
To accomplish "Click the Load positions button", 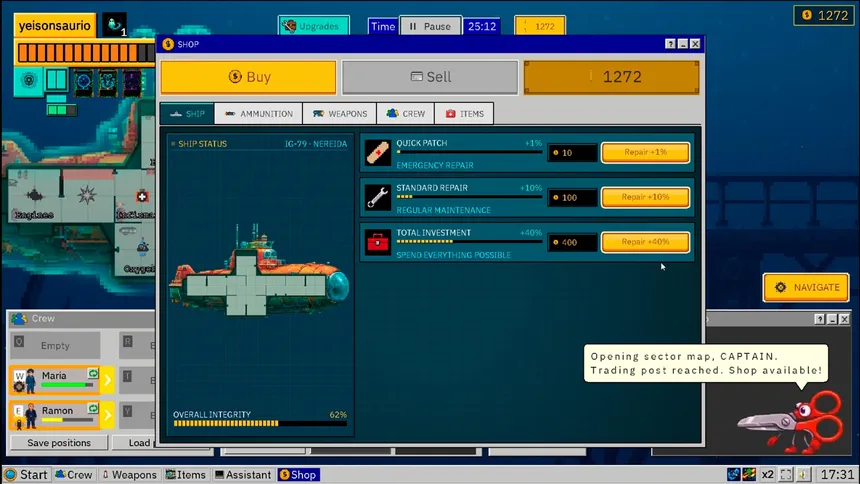I will (x=134, y=442).
